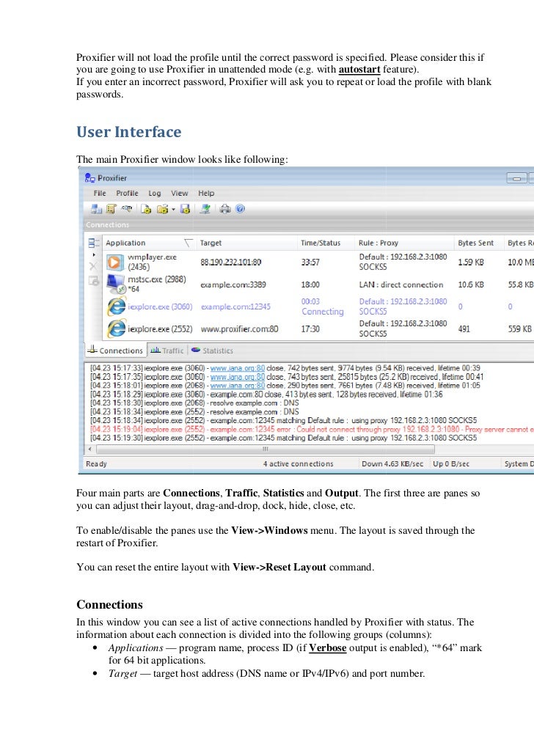Minimize the Proxifier window
This screenshot has height=756, width=534.
tap(516, 178)
